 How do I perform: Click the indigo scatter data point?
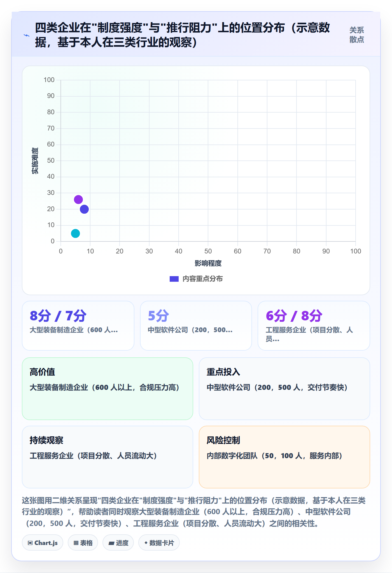(x=84, y=209)
